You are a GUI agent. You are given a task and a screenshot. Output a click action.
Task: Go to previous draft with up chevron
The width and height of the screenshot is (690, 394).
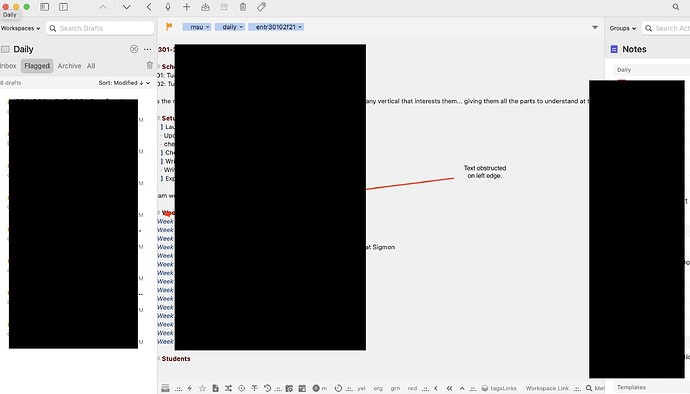103,7
